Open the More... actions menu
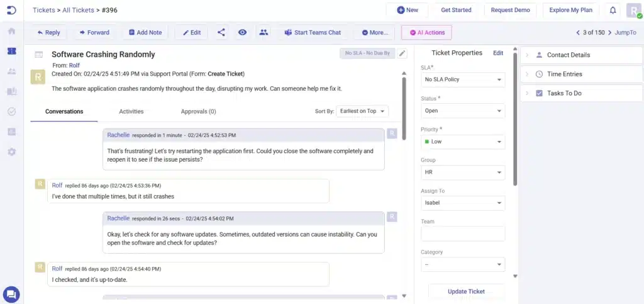 coord(375,33)
